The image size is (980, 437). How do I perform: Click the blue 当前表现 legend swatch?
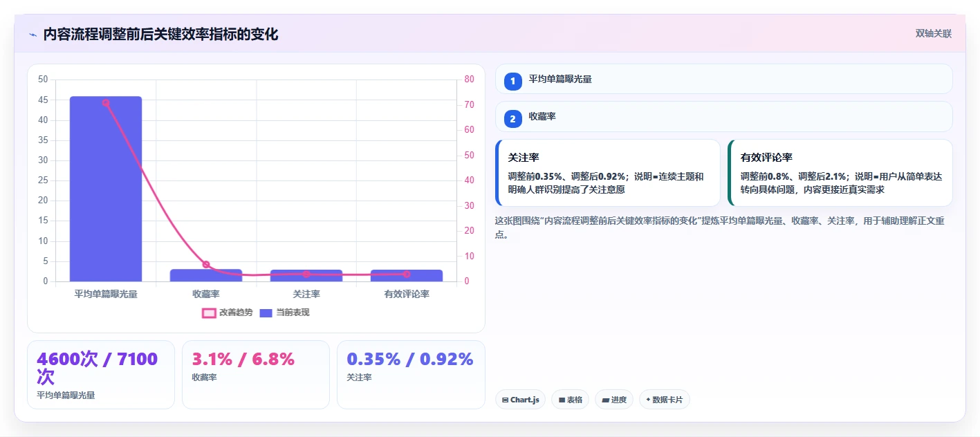[x=266, y=313]
